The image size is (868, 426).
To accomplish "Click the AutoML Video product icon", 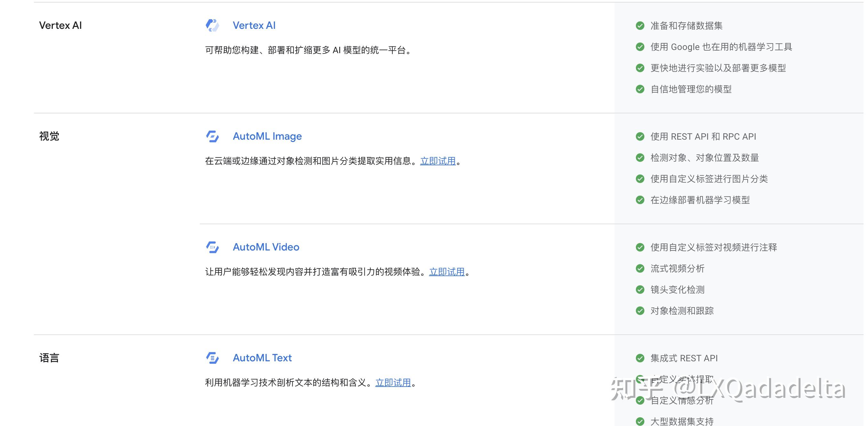I will [212, 247].
